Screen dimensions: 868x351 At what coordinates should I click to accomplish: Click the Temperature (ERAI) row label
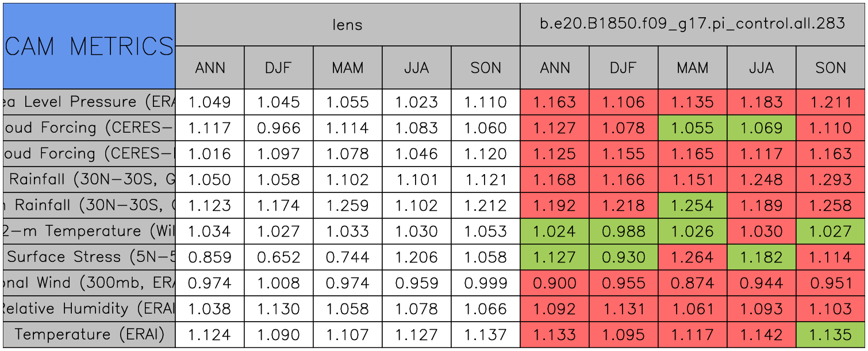[x=89, y=334]
